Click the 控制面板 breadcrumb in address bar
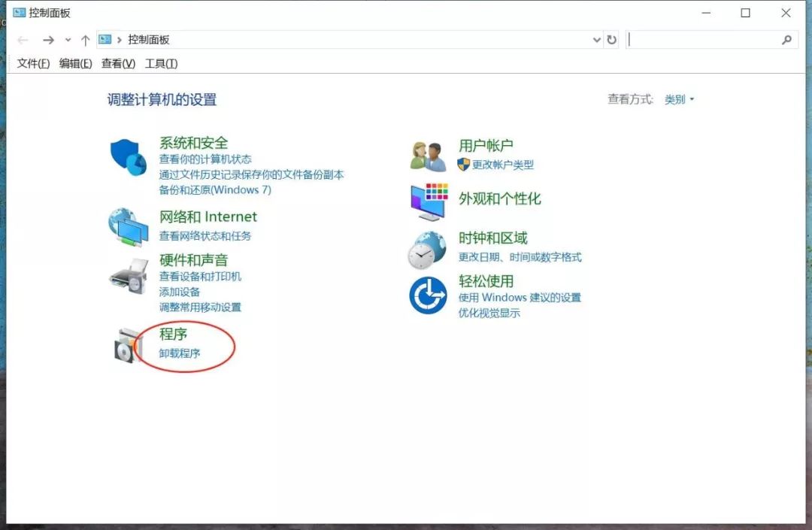The width and height of the screenshot is (812, 530). click(149, 40)
